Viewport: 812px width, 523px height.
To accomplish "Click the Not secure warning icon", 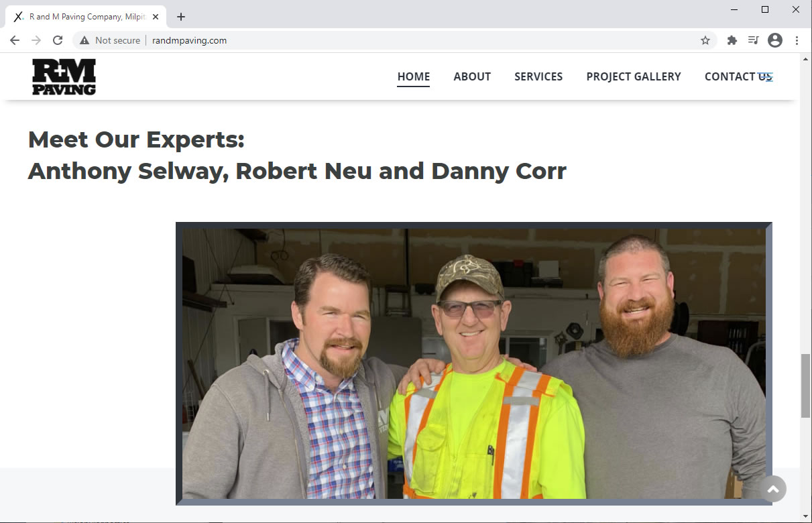I will point(84,40).
